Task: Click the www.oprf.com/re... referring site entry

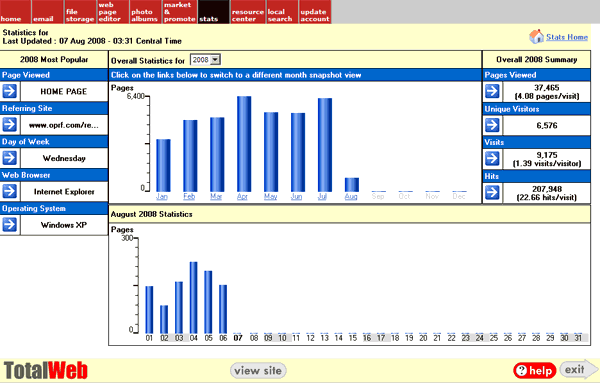Action: [64, 125]
